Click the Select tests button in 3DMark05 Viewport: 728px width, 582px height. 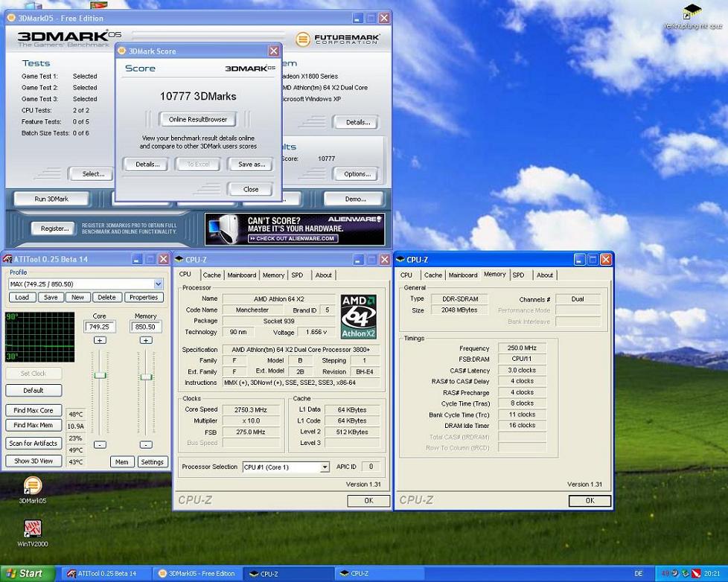93,174
